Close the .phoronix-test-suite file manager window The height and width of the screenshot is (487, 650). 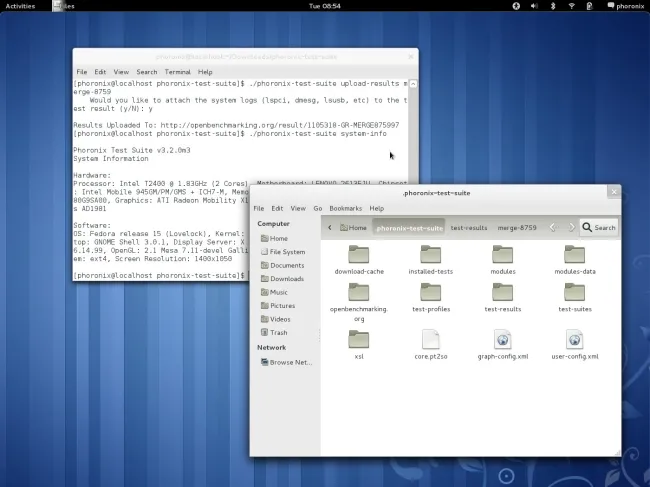pos(614,191)
